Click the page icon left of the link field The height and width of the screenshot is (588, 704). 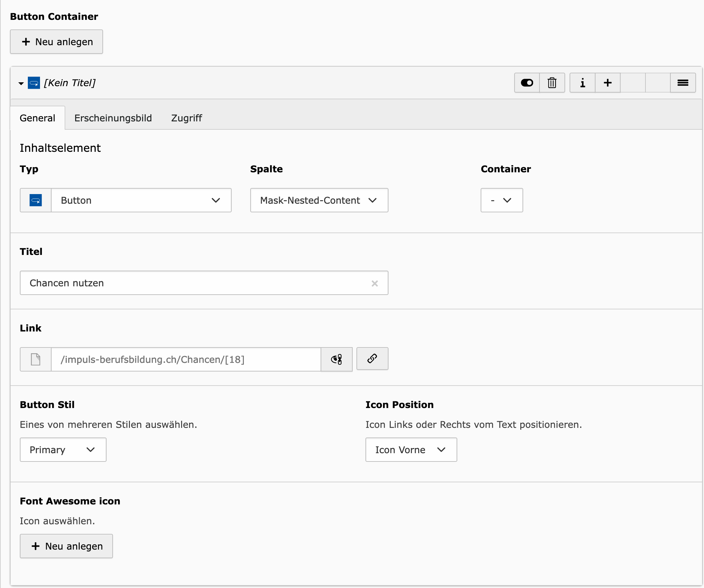click(x=36, y=359)
